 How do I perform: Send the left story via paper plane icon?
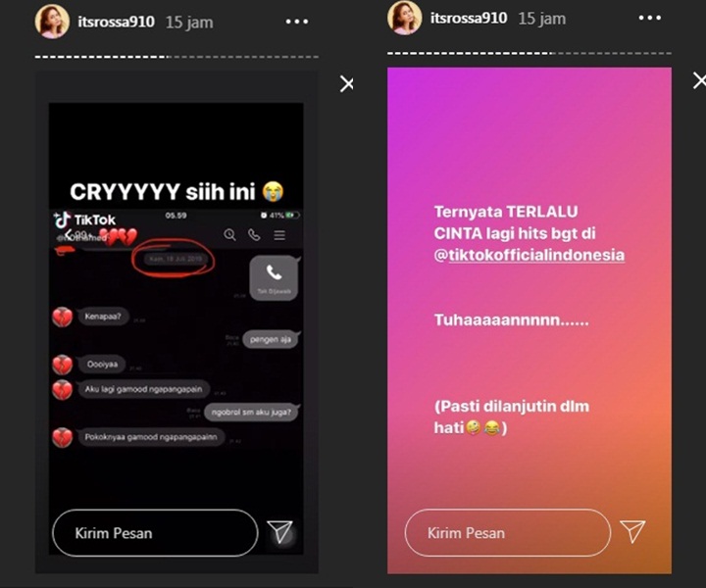280,532
